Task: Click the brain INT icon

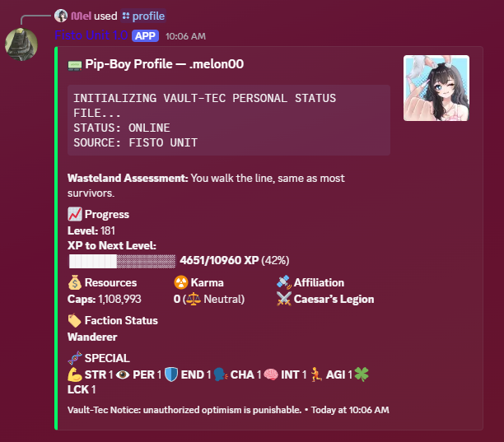Action: point(271,375)
